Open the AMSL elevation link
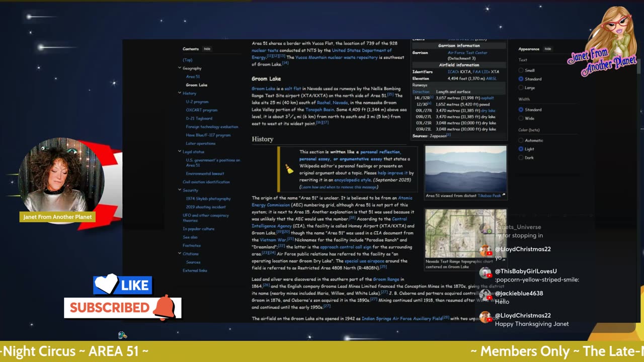The image size is (644, 362). coord(491,78)
